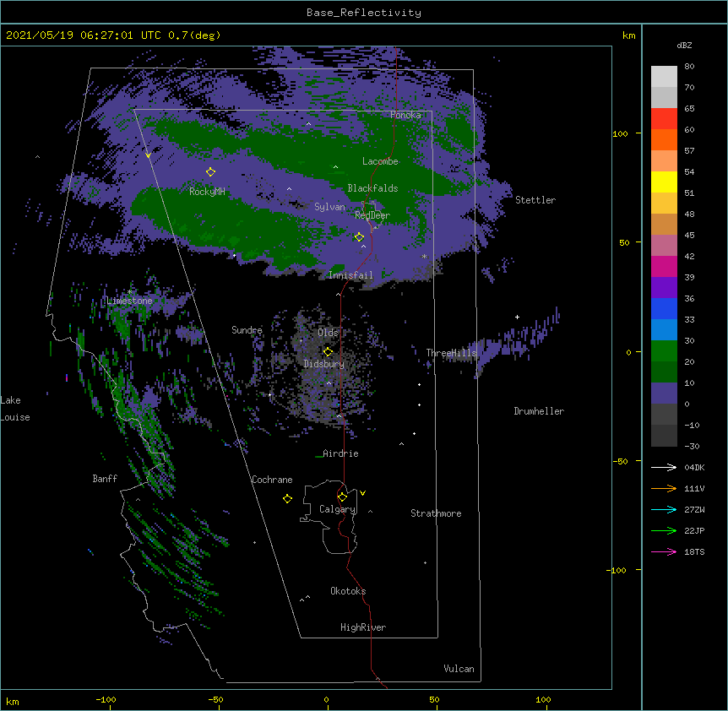The height and width of the screenshot is (711, 728).
Task: Click the Blackfalds label
Action: pyautogui.click(x=372, y=188)
